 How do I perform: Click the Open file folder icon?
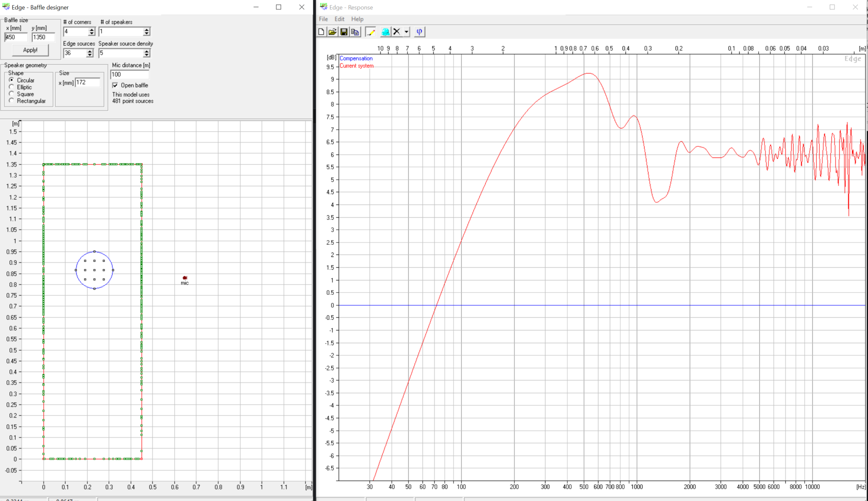(x=332, y=32)
